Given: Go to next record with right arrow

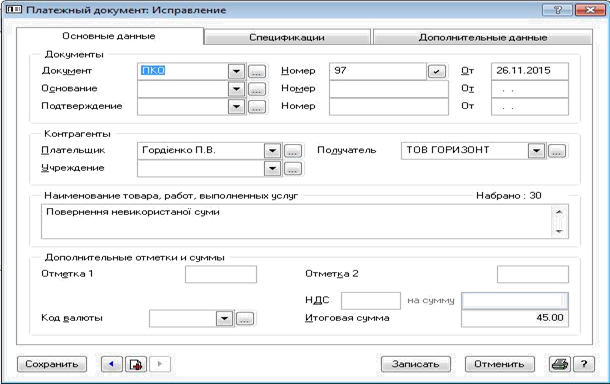Looking at the screenshot, I should pyautogui.click(x=160, y=365).
